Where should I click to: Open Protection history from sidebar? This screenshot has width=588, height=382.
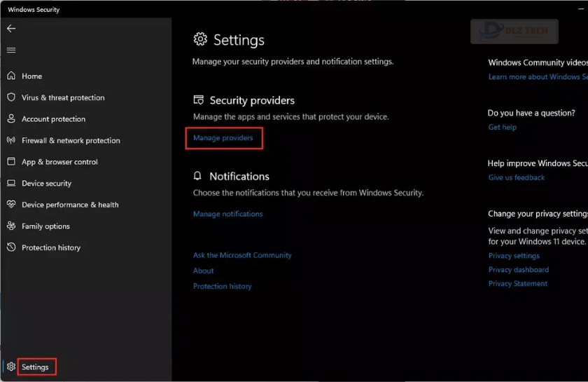(51, 247)
